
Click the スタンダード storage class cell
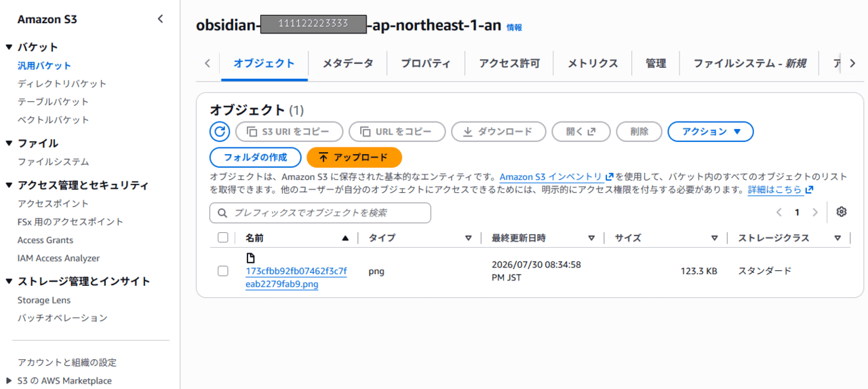(x=764, y=271)
